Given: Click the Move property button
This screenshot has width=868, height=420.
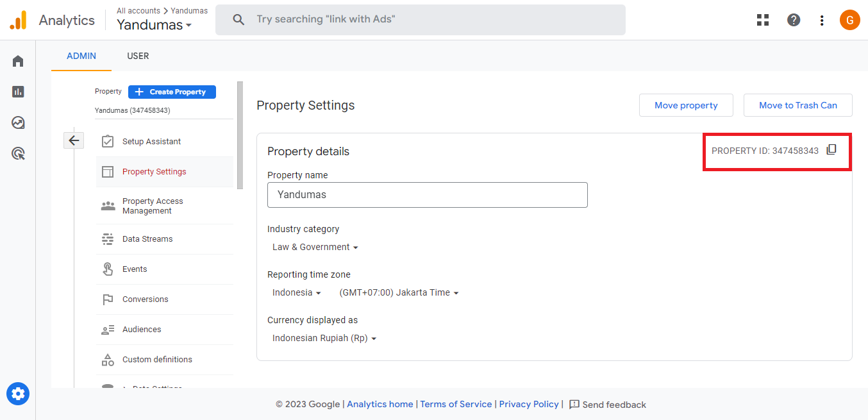Looking at the screenshot, I should [x=686, y=105].
